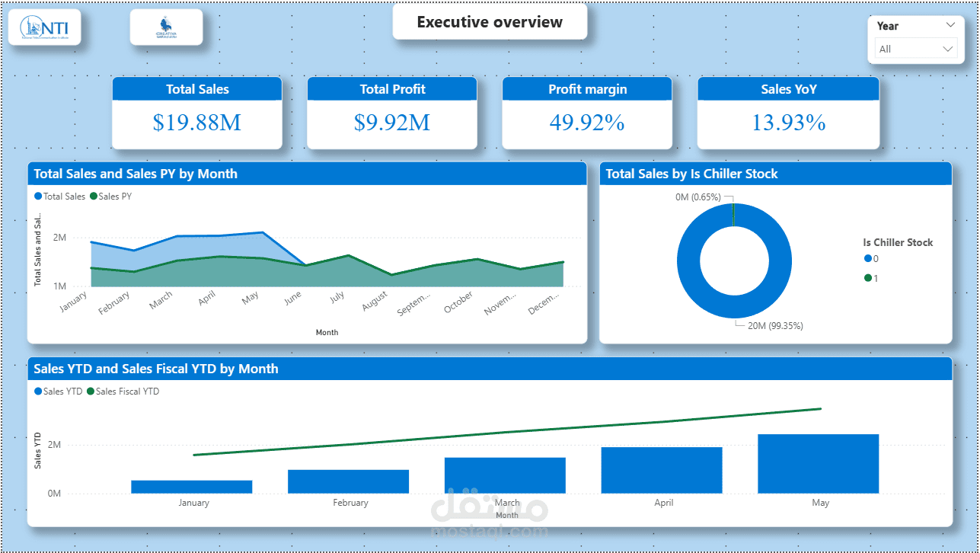Image resolution: width=980 pixels, height=553 pixels.
Task: Select the Profit margin card
Action: pyautogui.click(x=587, y=113)
